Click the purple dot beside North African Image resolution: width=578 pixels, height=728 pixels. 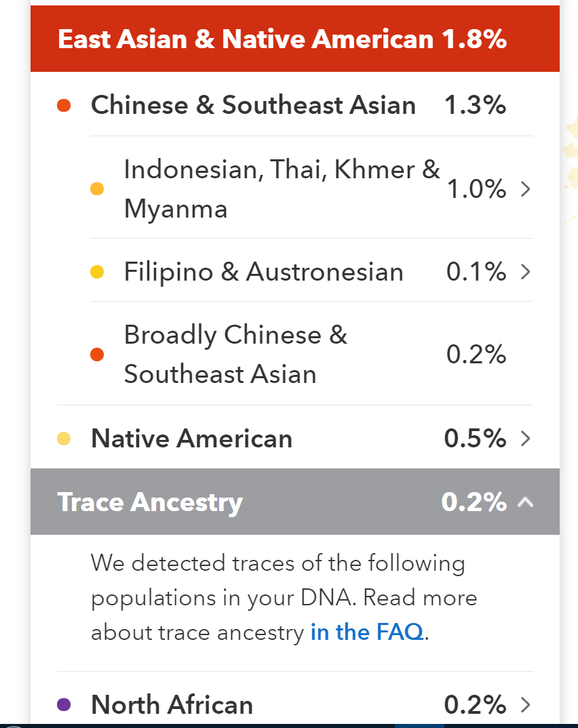64,705
